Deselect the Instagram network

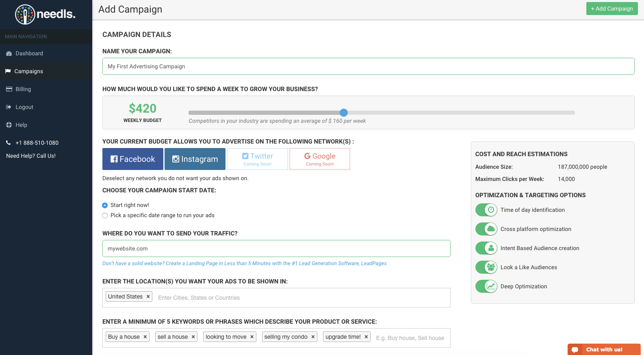click(195, 159)
